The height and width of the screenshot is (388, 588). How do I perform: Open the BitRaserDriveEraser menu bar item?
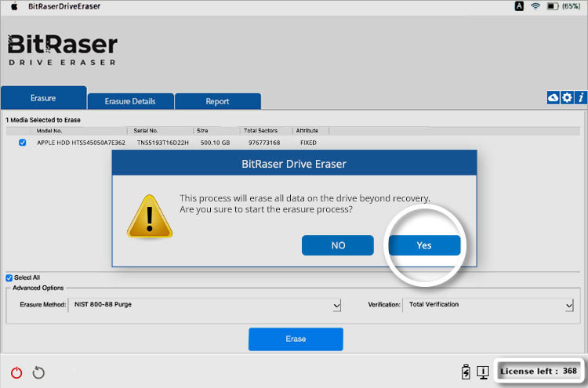(64, 6)
